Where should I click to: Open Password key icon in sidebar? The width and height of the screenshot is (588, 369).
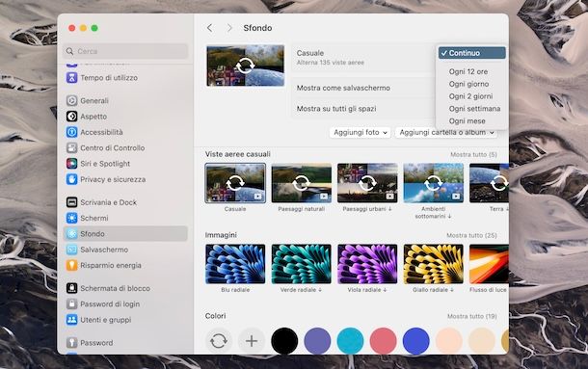pos(71,342)
